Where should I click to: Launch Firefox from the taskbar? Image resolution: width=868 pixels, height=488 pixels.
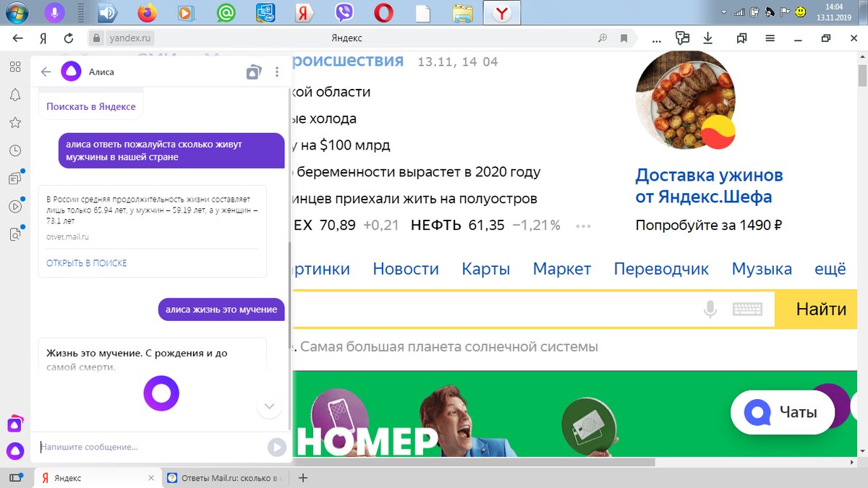tap(147, 12)
